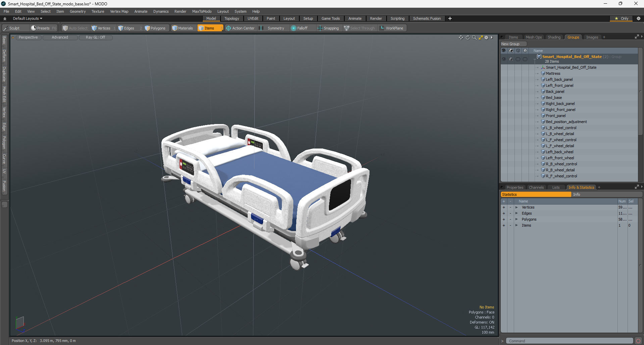Click the home icon beside Default Layouts
This screenshot has height=345, width=644.
tap(5, 18)
